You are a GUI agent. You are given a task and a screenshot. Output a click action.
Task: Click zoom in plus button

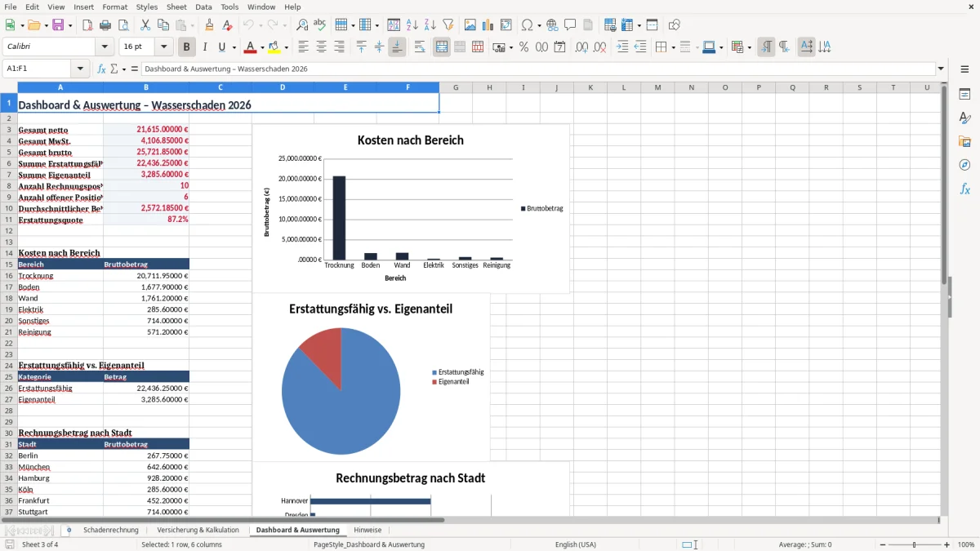(x=947, y=544)
